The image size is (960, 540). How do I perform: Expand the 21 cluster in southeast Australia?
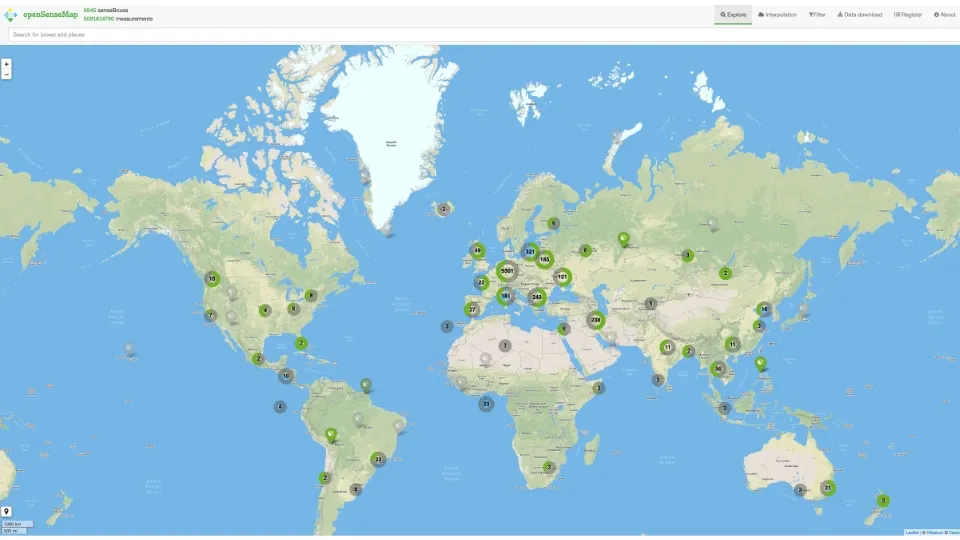[x=828, y=488]
